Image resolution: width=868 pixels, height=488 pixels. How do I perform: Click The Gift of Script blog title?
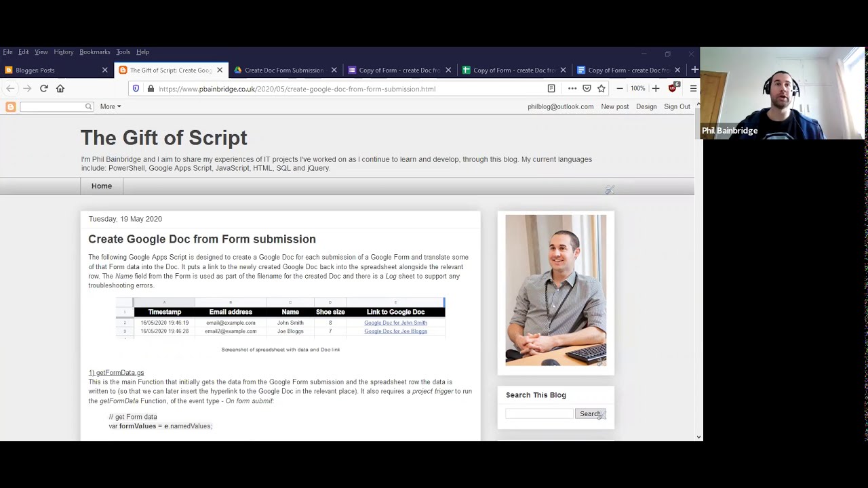[164, 138]
